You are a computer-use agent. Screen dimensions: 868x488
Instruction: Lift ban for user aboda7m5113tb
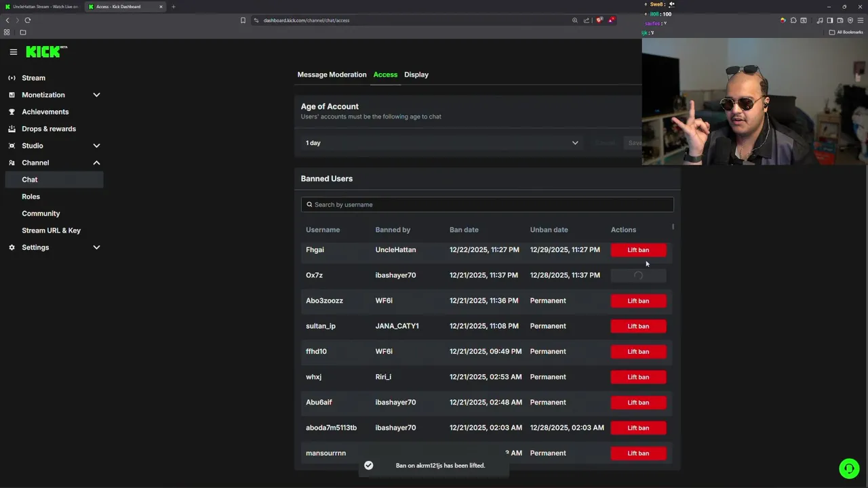coord(638,428)
